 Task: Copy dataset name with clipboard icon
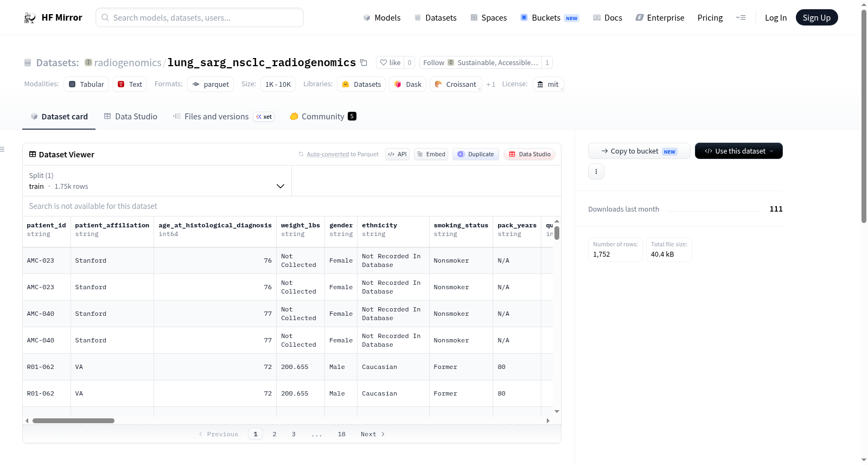(363, 62)
